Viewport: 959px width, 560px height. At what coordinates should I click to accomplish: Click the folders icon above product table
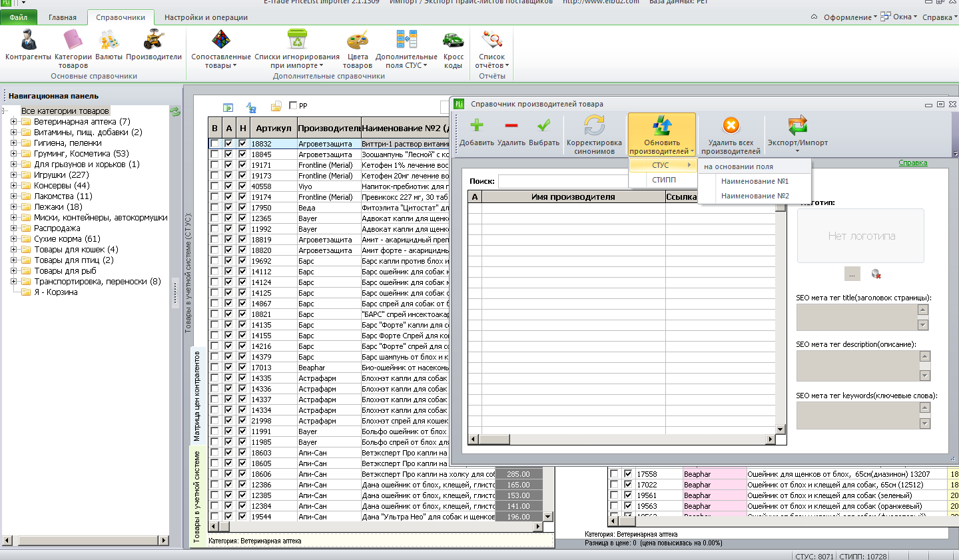pos(276,107)
